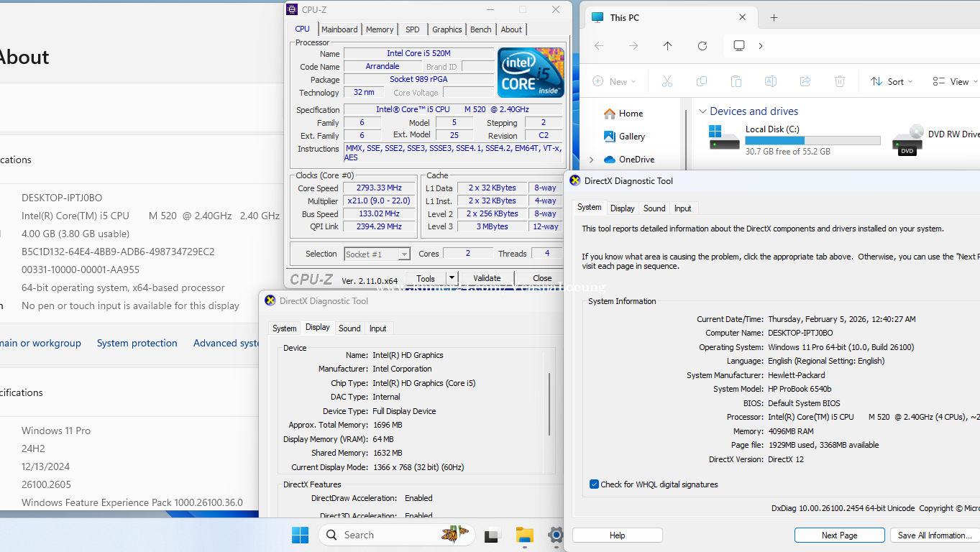Open File Explorer from the taskbar

click(524, 535)
